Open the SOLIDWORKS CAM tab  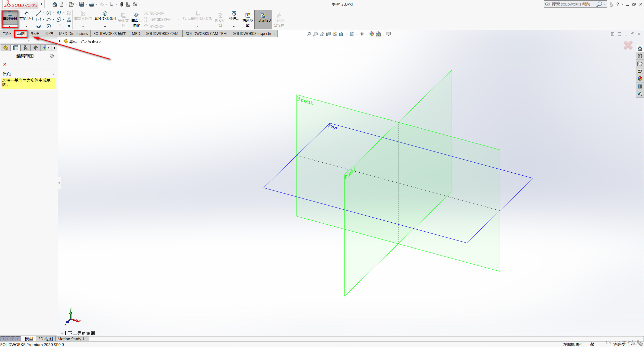point(162,33)
